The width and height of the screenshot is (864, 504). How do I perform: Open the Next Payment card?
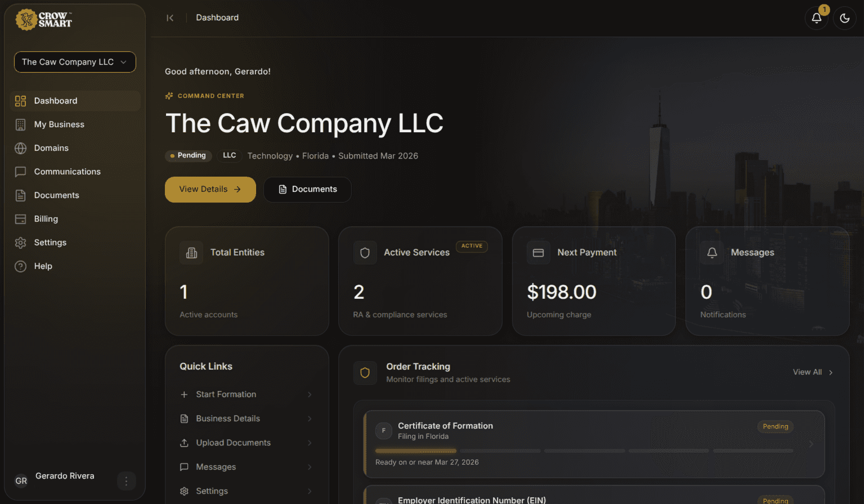[x=593, y=281]
